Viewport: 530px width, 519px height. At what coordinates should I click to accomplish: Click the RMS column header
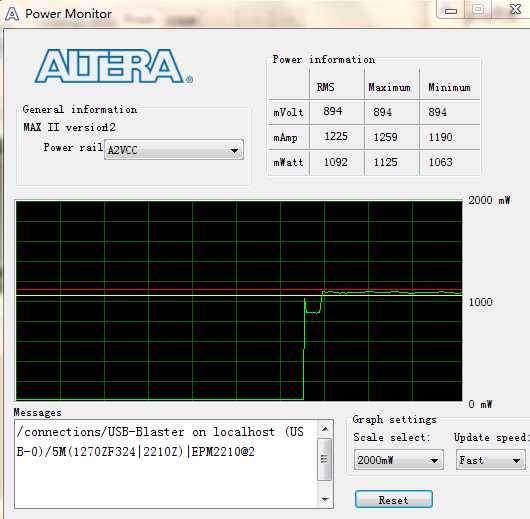coord(326,87)
